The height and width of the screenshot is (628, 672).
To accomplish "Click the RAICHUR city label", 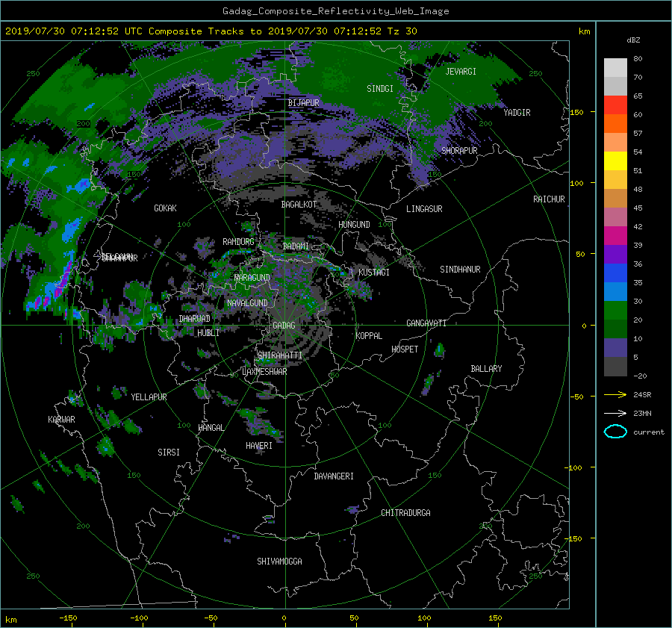I will coord(549,199).
